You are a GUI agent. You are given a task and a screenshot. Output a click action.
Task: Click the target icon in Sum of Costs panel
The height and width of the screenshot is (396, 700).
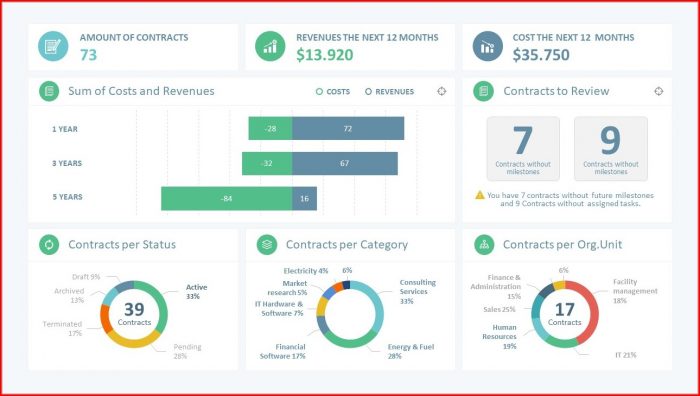(442, 91)
